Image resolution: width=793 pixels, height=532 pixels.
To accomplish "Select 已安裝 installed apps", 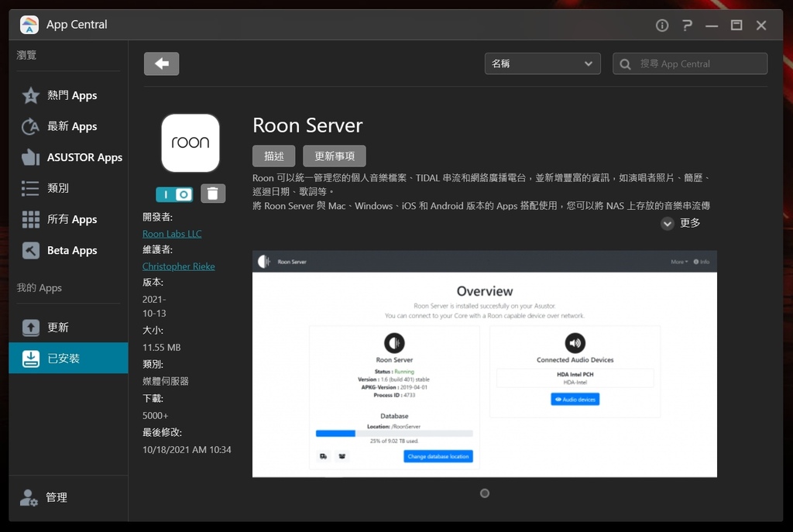I will click(68, 358).
